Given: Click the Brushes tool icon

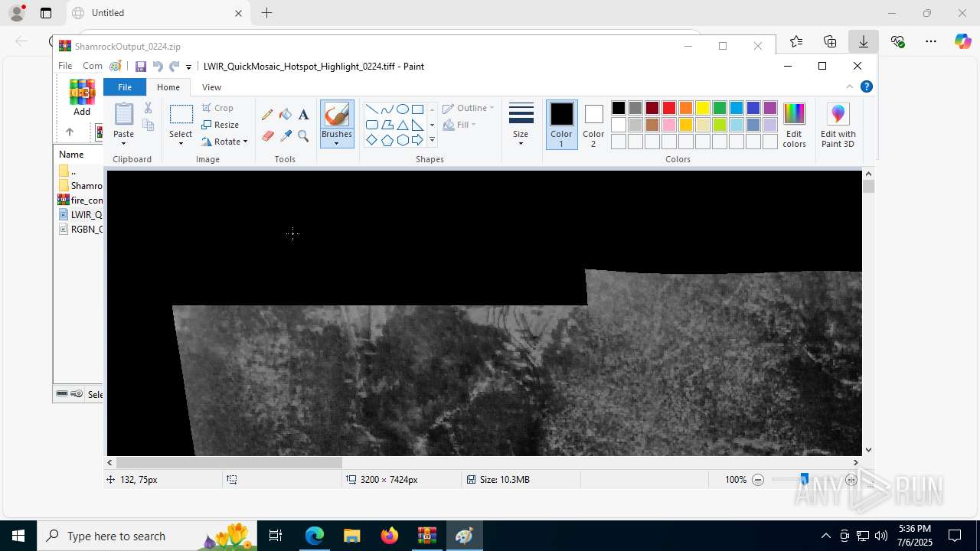Looking at the screenshot, I should pos(337,116).
